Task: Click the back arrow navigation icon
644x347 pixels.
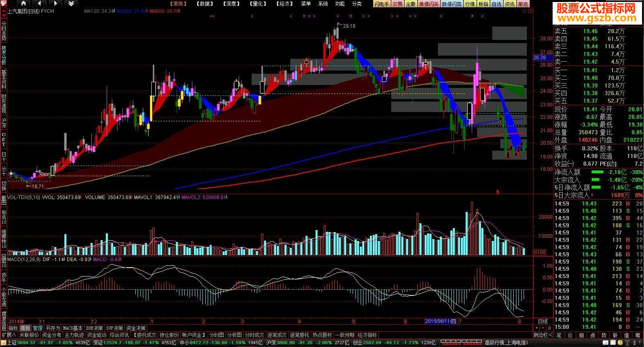Action: click(39, 4)
